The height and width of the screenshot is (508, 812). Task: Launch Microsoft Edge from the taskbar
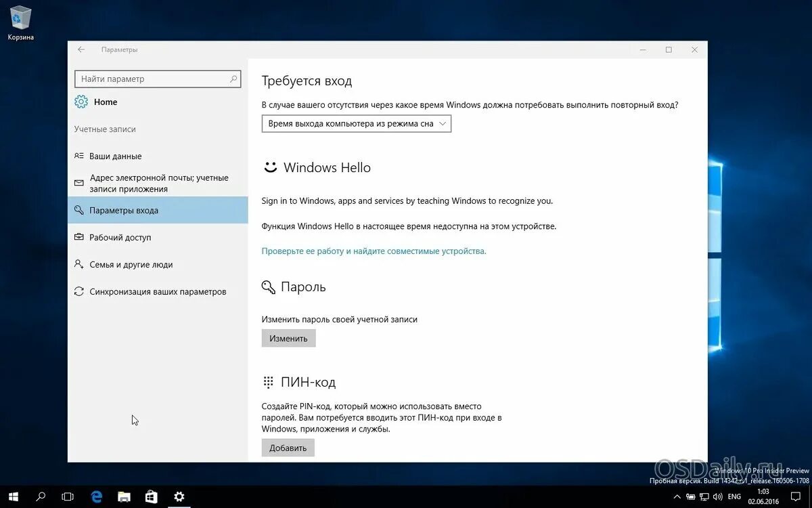[96, 496]
